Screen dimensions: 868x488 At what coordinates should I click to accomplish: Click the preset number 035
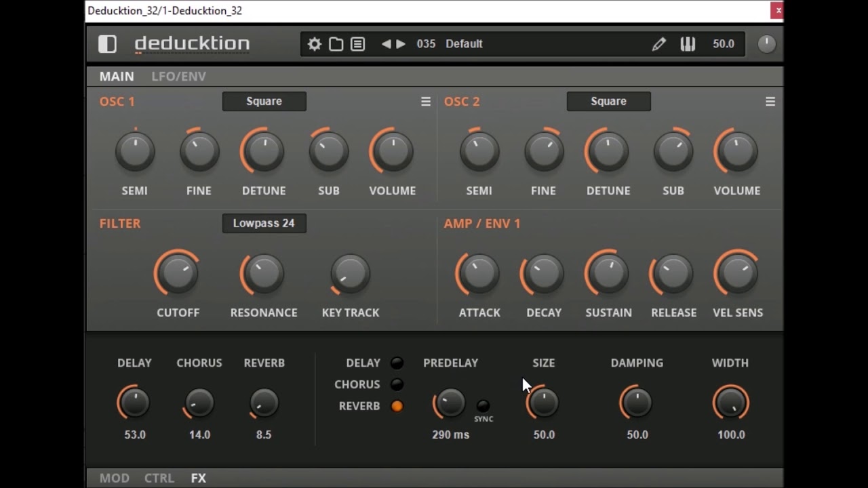(426, 44)
